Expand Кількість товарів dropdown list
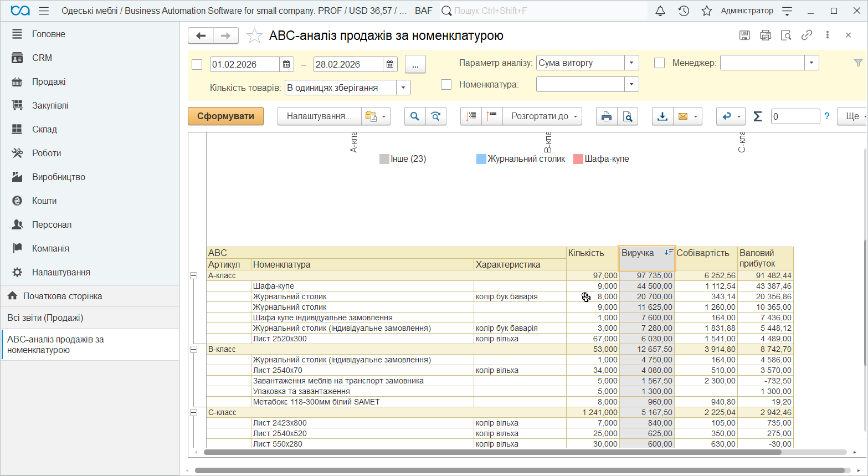Screen dimensions: 868x476 pyautogui.click(x=403, y=88)
